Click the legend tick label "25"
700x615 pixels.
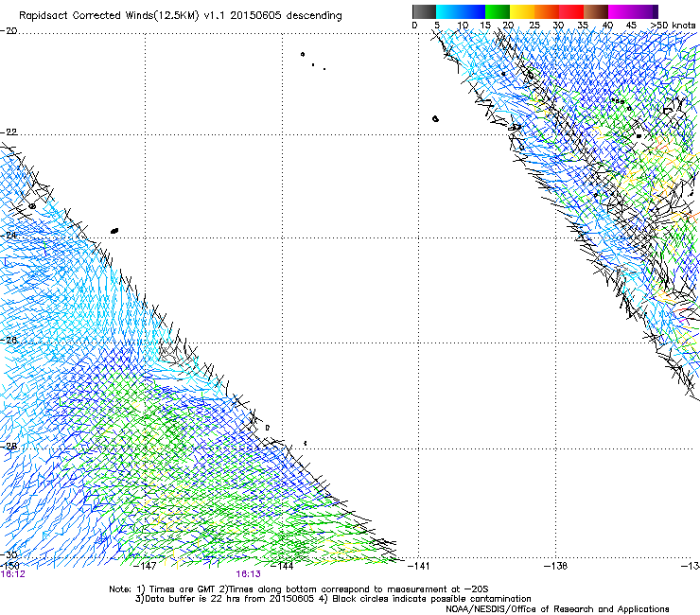534,26
